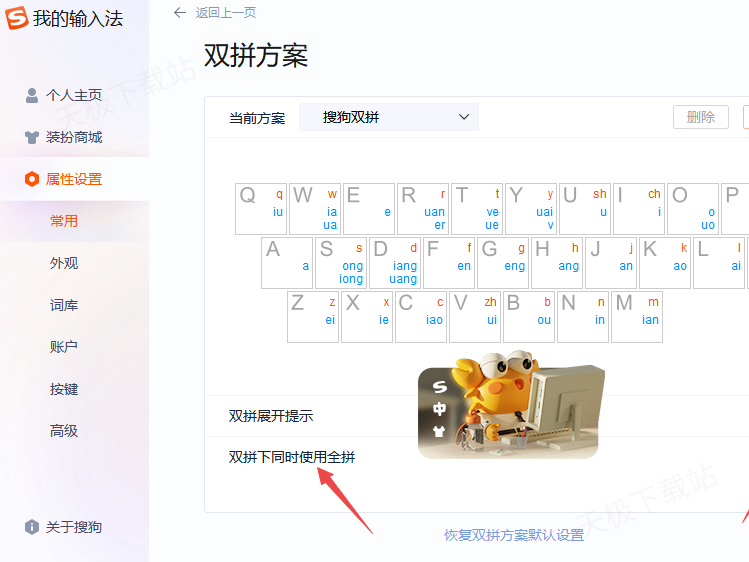The image size is (749, 562).
Task: Click the 当前方案 label
Action: click(257, 118)
